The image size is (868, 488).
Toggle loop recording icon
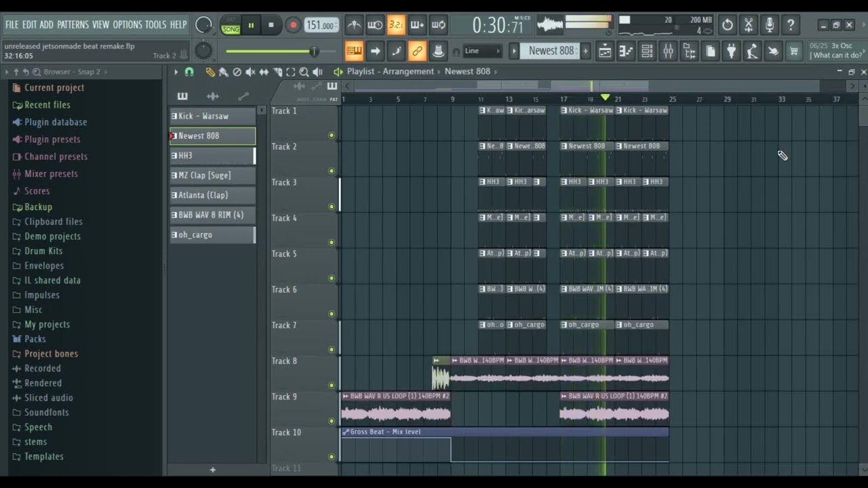[x=439, y=26]
